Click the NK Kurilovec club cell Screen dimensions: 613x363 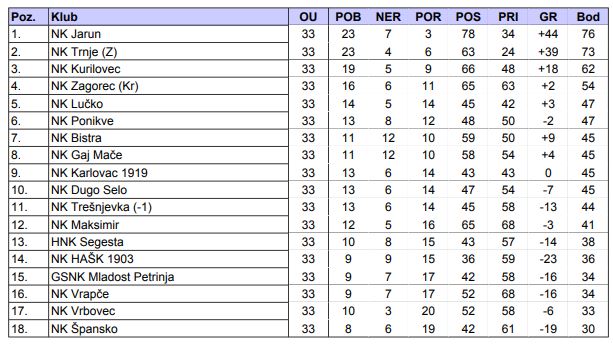point(168,69)
